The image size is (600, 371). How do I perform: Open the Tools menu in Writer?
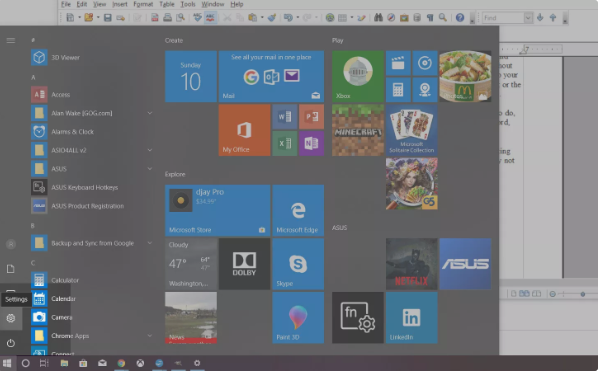point(188,4)
